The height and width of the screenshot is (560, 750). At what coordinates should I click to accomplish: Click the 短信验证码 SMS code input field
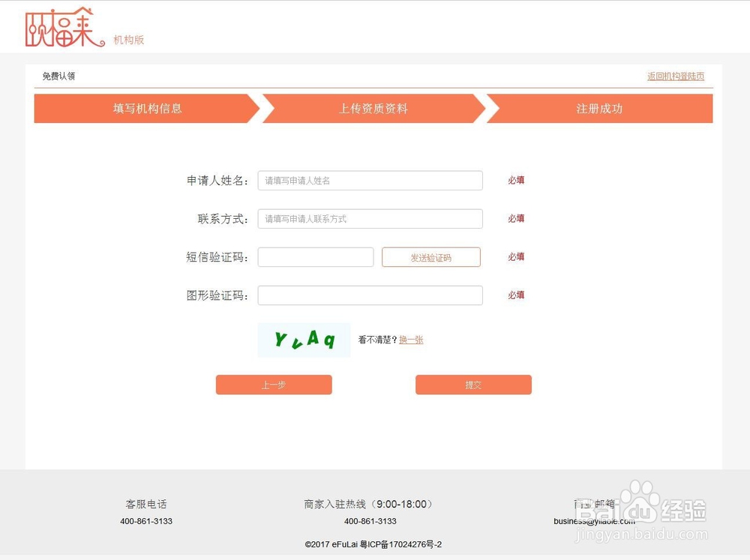pyautogui.click(x=315, y=256)
